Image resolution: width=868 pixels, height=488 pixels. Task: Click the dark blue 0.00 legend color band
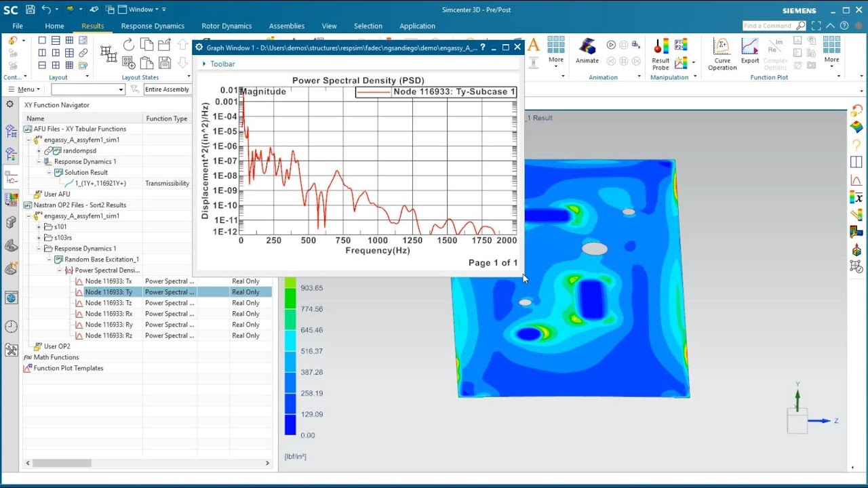pos(290,424)
